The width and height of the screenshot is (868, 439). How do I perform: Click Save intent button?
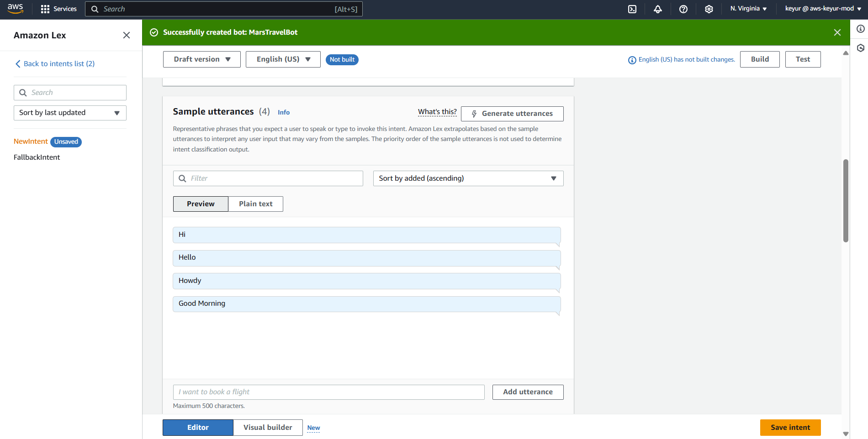[790, 428]
